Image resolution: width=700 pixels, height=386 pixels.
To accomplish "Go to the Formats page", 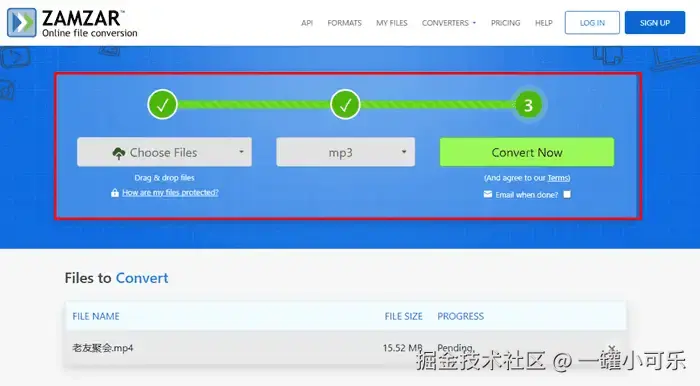I will pyautogui.click(x=344, y=23).
